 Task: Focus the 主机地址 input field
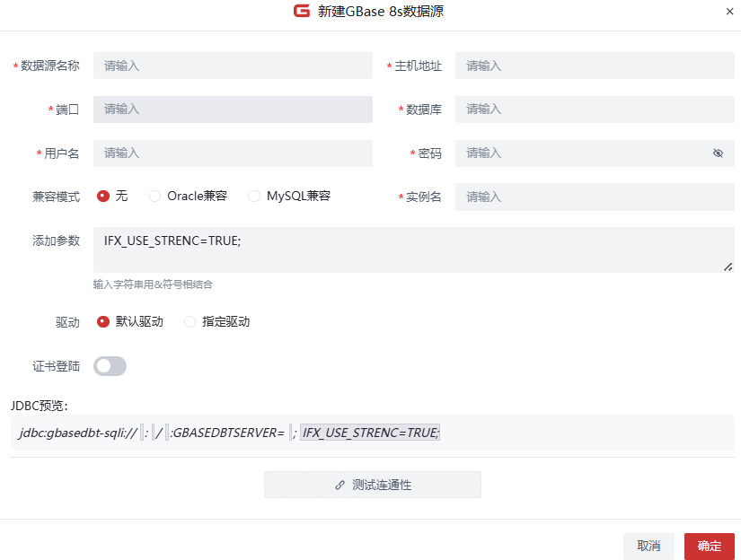click(x=595, y=66)
